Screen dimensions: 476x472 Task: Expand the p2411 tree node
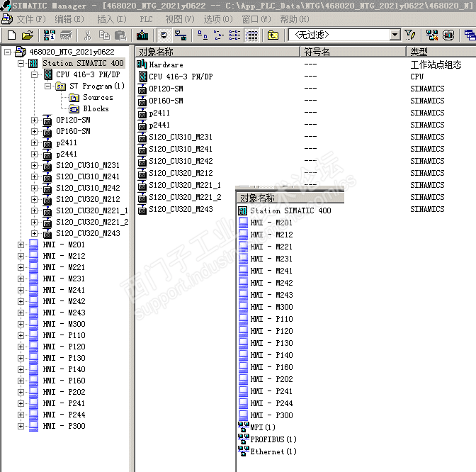tap(34, 142)
